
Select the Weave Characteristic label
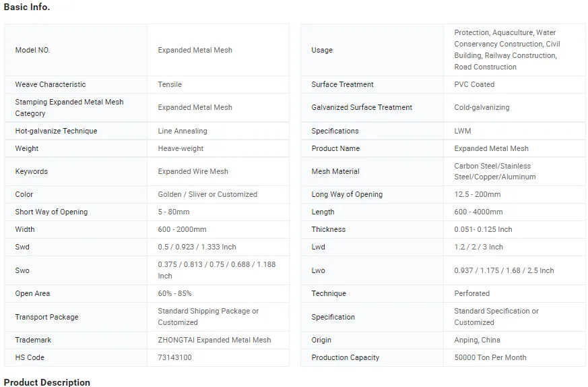(x=51, y=84)
